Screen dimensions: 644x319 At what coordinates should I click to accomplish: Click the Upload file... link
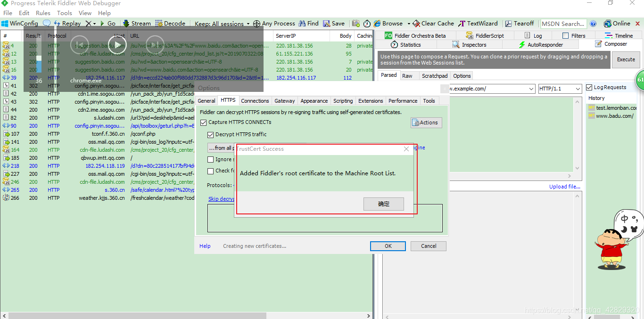pyautogui.click(x=565, y=187)
